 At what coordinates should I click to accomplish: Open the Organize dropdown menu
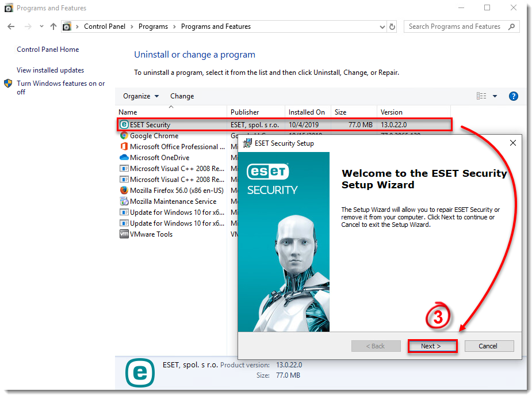coord(141,96)
